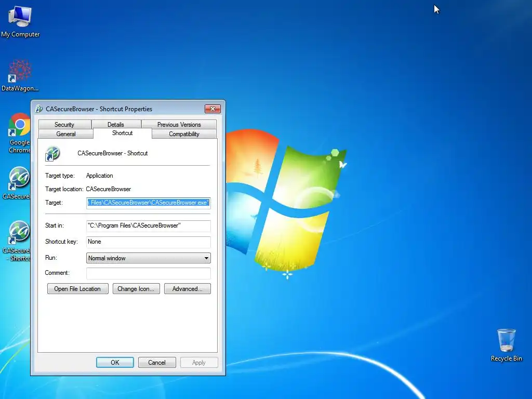Select the Google Chrome desktop icon

tap(19, 133)
